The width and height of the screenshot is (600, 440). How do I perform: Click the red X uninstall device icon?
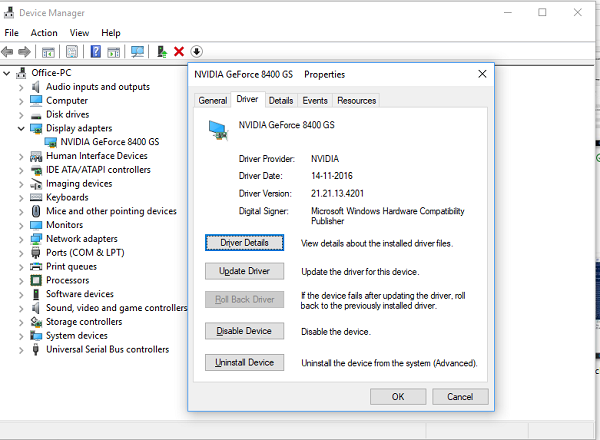pos(179,51)
